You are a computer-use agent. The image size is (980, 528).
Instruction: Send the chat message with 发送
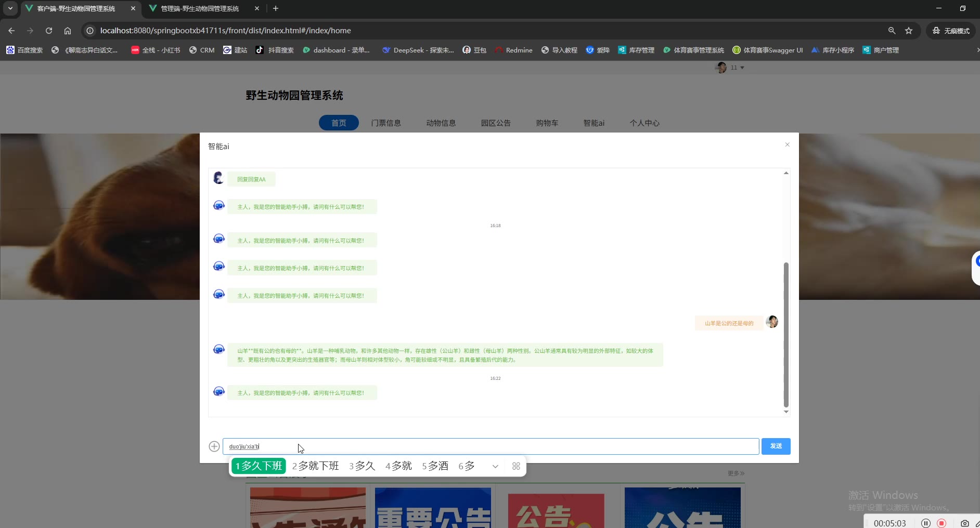pyautogui.click(x=776, y=446)
